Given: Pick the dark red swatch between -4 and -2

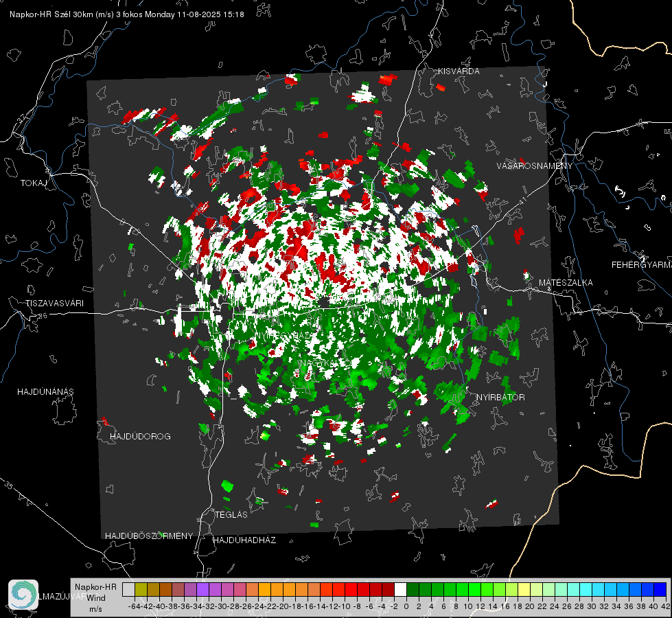Looking at the screenshot, I should (x=388, y=589).
